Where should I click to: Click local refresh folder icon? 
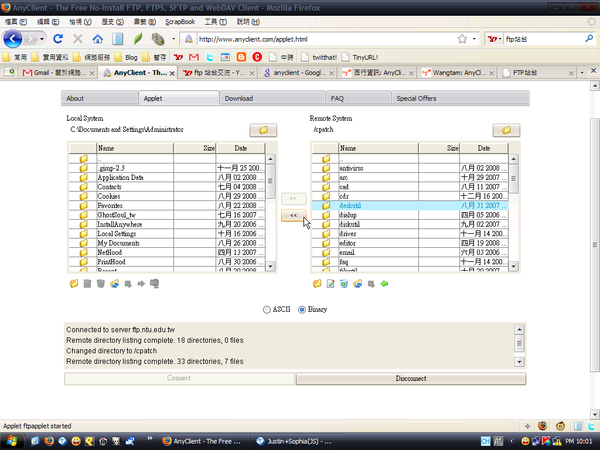(114, 284)
